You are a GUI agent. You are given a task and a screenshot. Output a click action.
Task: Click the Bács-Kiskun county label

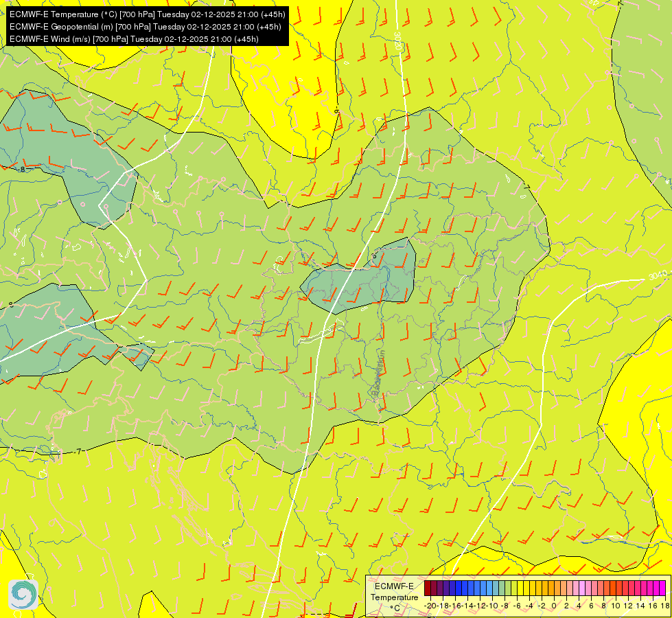pos(378,373)
